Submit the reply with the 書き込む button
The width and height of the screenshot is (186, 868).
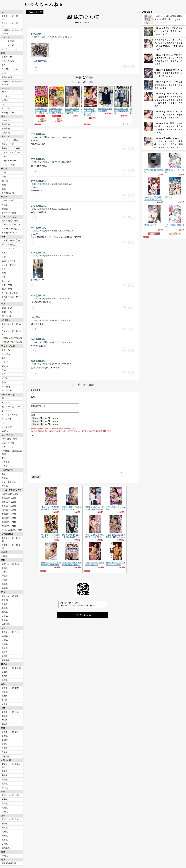pos(36,477)
